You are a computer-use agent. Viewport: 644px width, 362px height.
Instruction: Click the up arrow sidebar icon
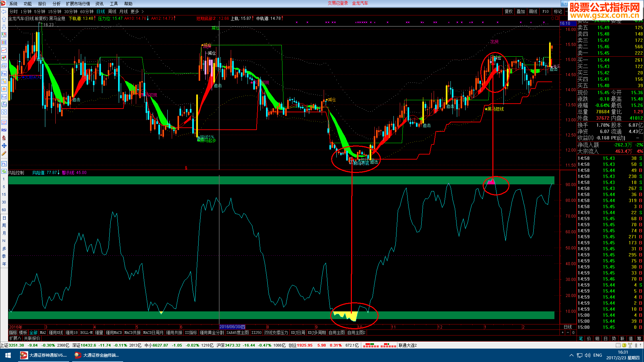click(x=4, y=19)
